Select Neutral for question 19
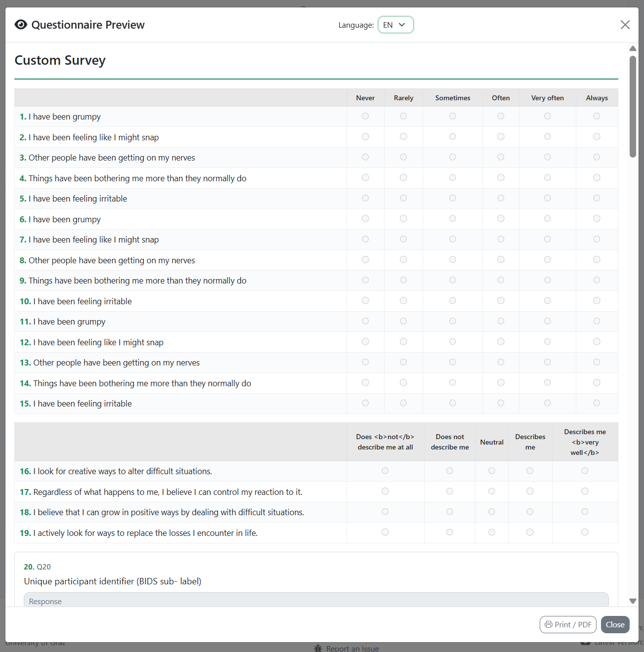This screenshot has width=644, height=652. 491,532
